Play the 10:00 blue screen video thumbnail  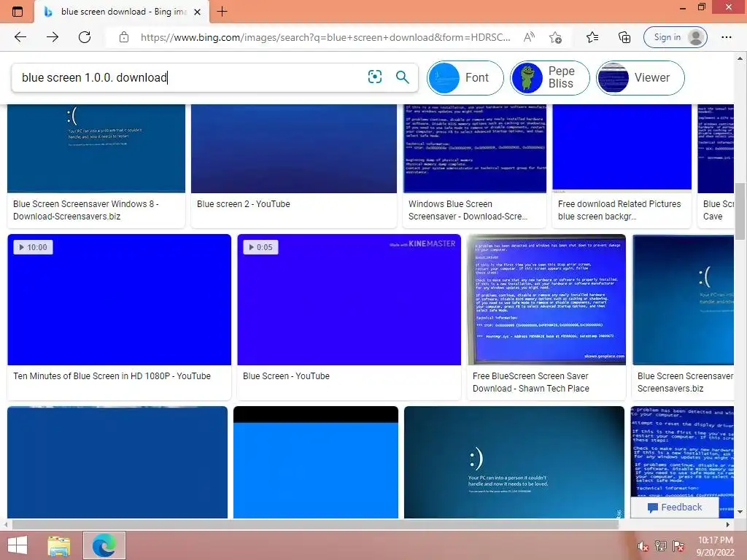pyautogui.click(x=119, y=300)
